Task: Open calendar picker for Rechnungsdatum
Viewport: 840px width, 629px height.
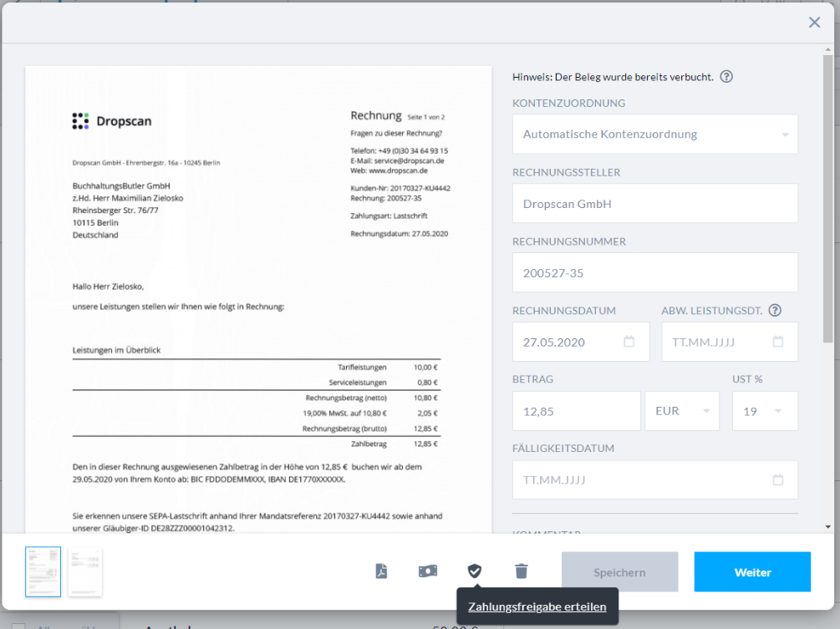Action: pyautogui.click(x=629, y=342)
